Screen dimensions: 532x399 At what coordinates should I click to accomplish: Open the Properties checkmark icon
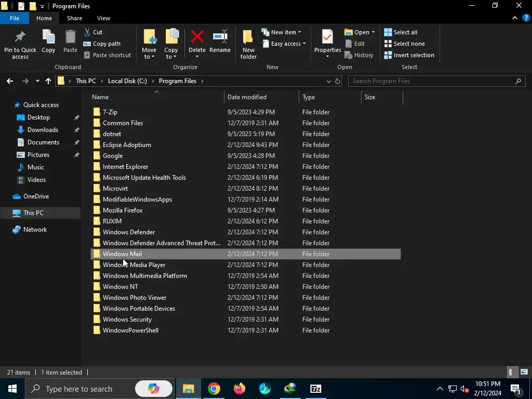[327, 37]
